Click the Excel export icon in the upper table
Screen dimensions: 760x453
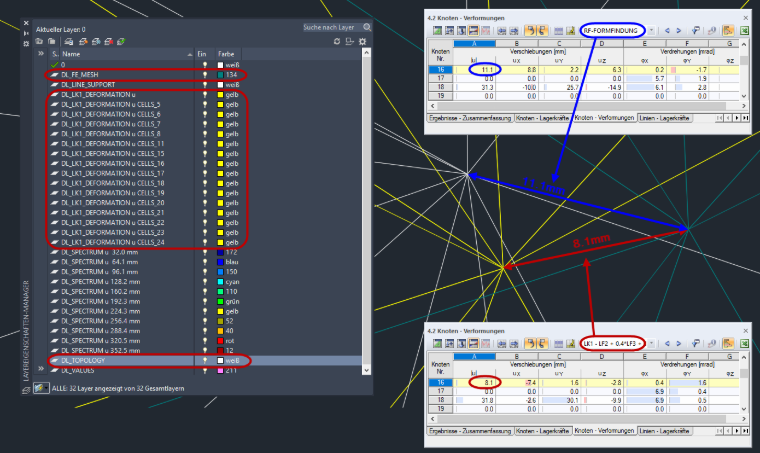[x=744, y=31]
